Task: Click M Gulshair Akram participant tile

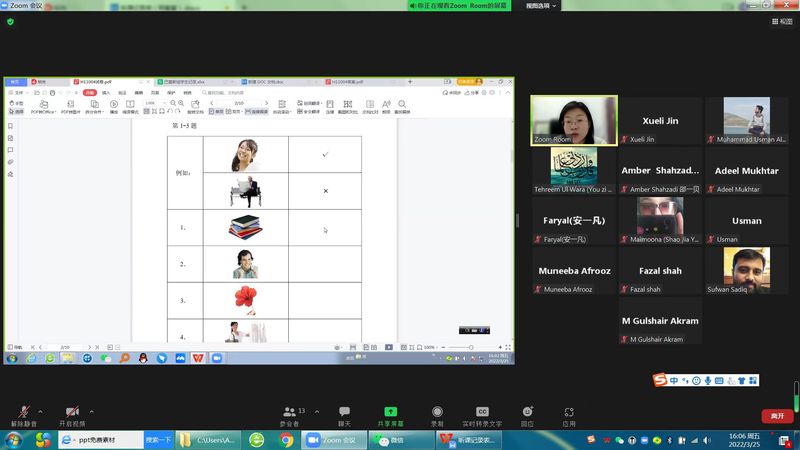Action: click(660, 320)
